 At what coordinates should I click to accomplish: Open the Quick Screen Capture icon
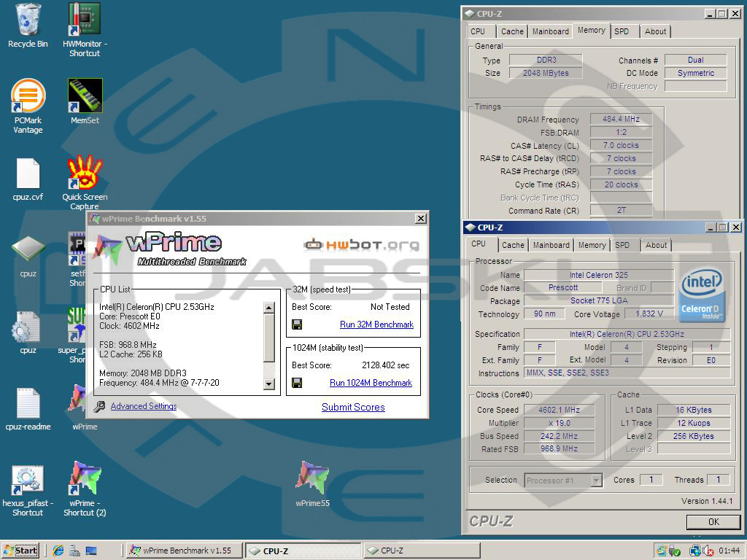85,172
